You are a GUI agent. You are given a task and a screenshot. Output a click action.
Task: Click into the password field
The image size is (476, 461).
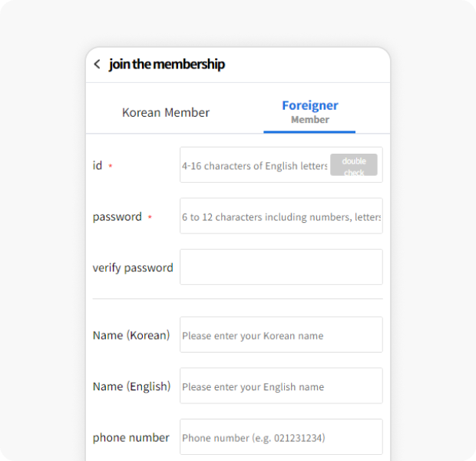(x=281, y=217)
